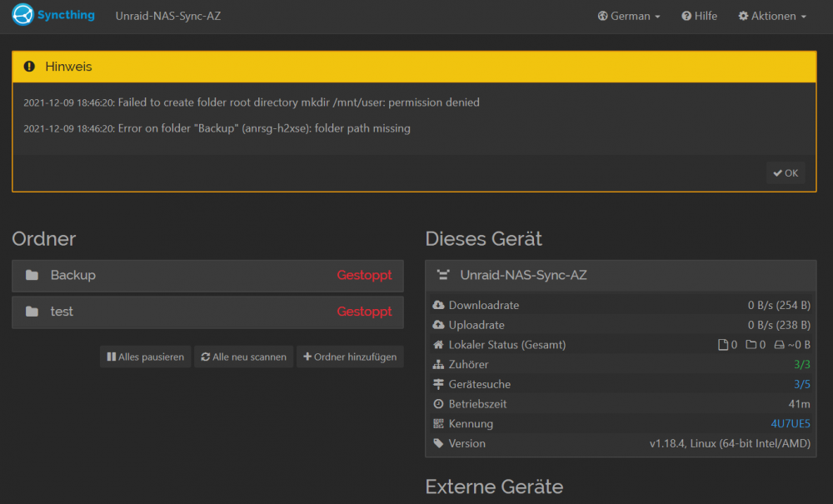Image resolution: width=833 pixels, height=504 pixels.
Task: Click Alle neu scannen button
Action: tap(244, 357)
